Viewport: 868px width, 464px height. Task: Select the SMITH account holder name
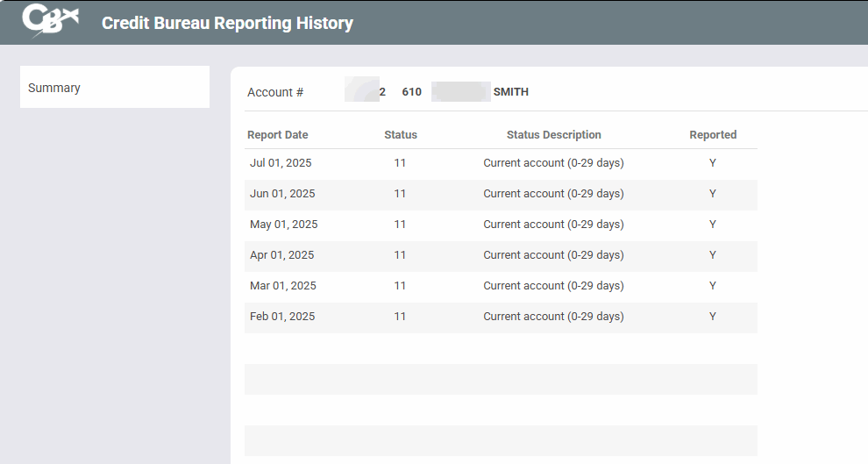click(x=511, y=92)
